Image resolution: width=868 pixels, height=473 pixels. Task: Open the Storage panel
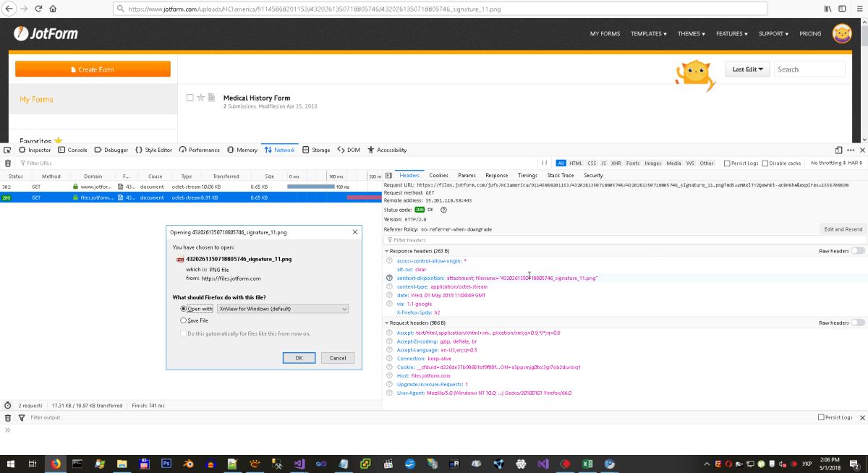point(316,150)
